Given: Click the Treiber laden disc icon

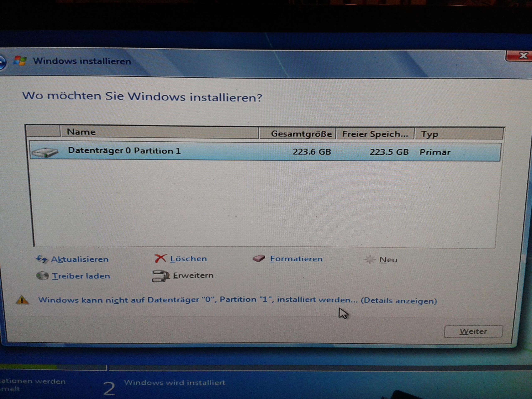Looking at the screenshot, I should [42, 276].
